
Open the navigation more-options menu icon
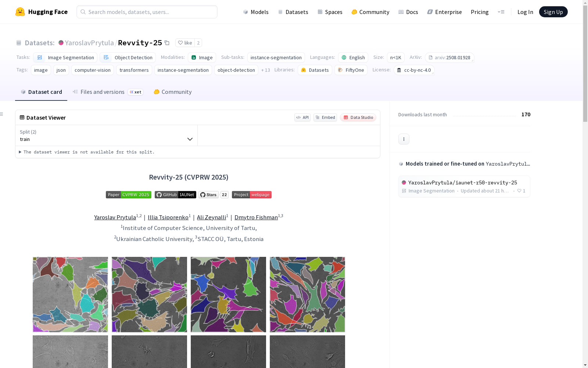[x=501, y=12]
